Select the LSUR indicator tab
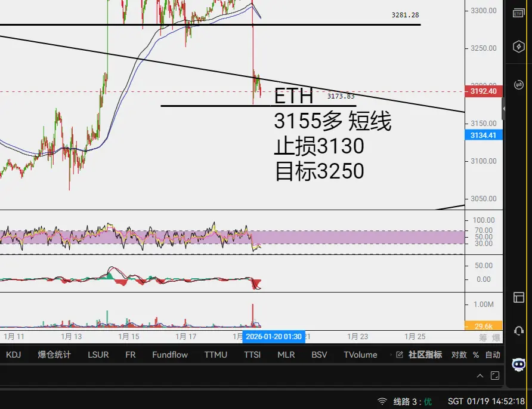 point(98,355)
